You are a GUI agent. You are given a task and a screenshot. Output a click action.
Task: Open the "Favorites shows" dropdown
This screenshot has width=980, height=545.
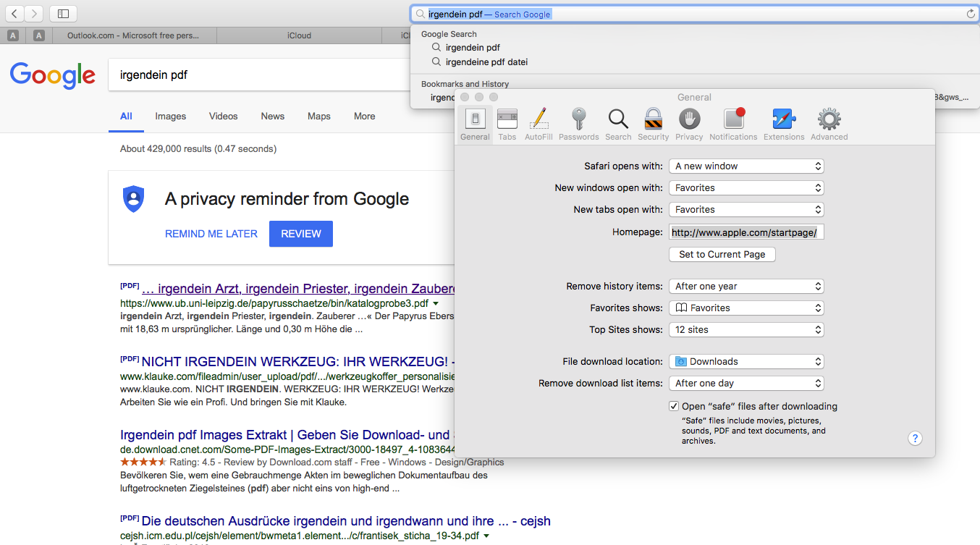click(746, 308)
